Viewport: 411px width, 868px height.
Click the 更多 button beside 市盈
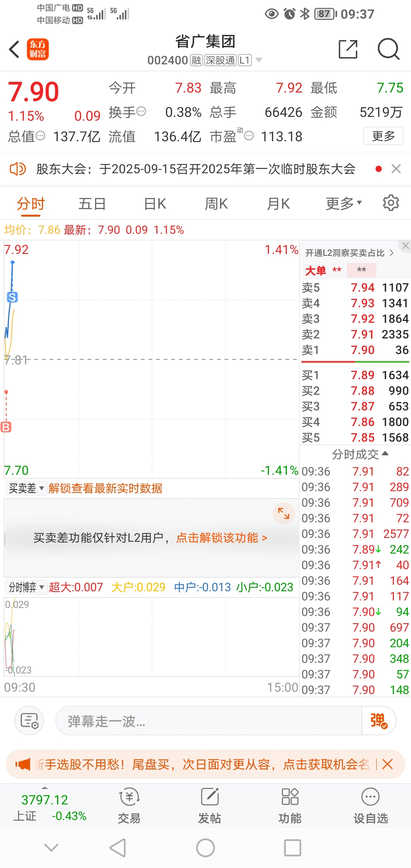click(383, 136)
